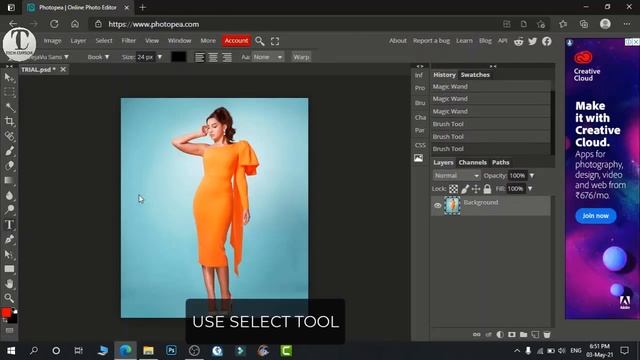Toggle quick mask mode button
640x360 pixels.
[9, 331]
